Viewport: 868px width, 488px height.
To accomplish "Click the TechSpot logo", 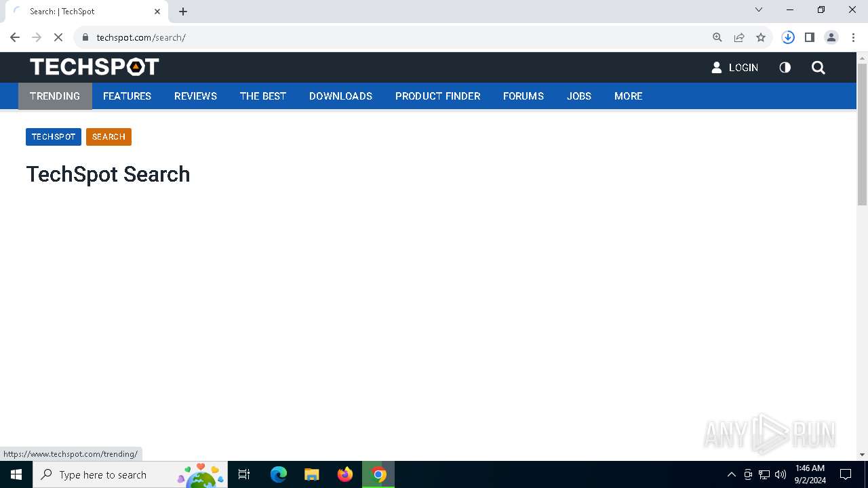I will [x=94, y=66].
